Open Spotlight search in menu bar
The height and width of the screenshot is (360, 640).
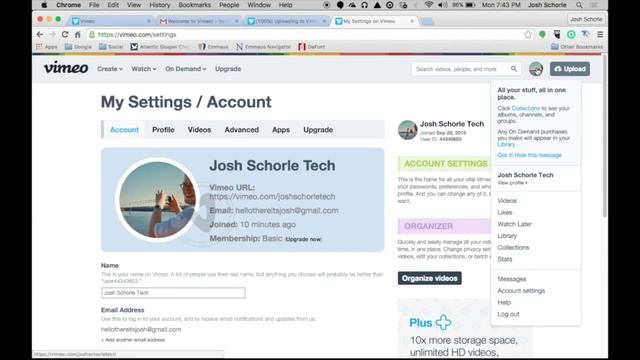pyautogui.click(x=579, y=5)
